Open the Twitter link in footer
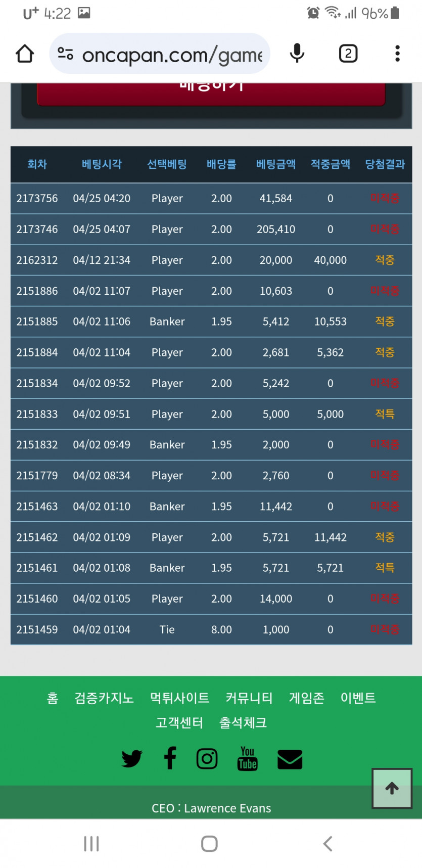422x868 pixels. (132, 759)
